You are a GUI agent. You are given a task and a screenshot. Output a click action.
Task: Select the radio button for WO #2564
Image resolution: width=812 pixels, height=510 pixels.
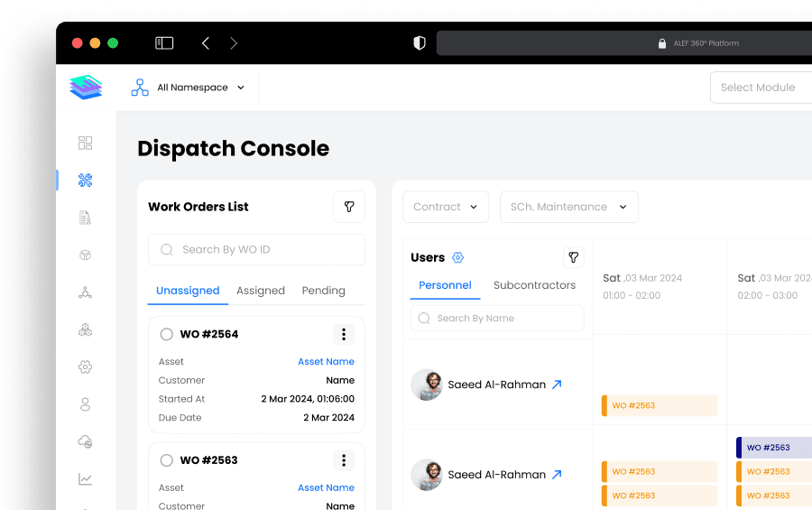[x=166, y=334]
